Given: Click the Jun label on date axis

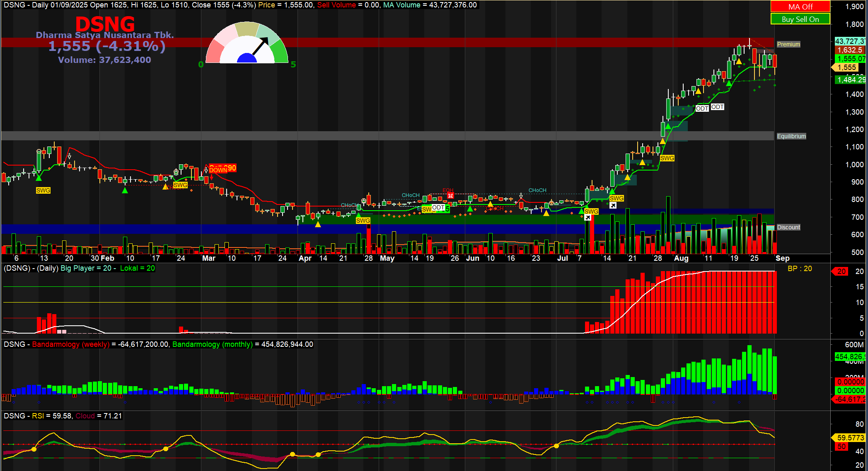Looking at the screenshot, I should click(x=473, y=258).
